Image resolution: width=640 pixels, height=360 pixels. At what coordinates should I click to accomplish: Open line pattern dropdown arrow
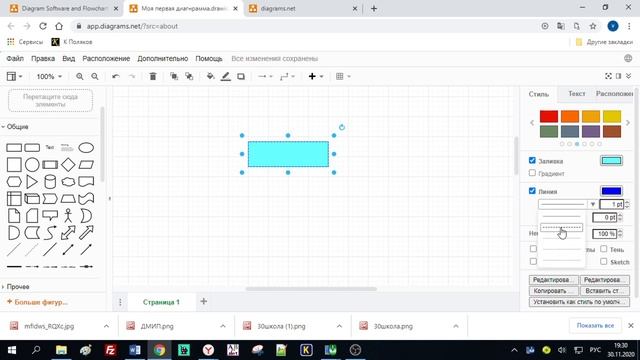click(593, 204)
